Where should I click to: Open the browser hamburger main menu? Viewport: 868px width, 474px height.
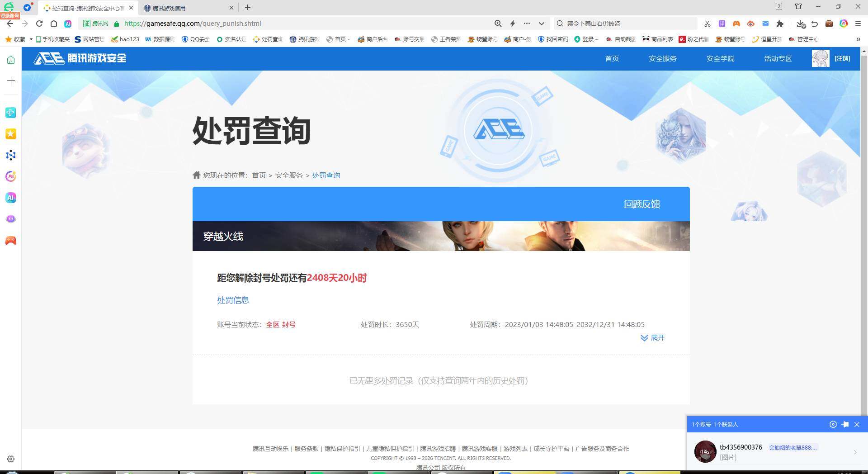(858, 24)
